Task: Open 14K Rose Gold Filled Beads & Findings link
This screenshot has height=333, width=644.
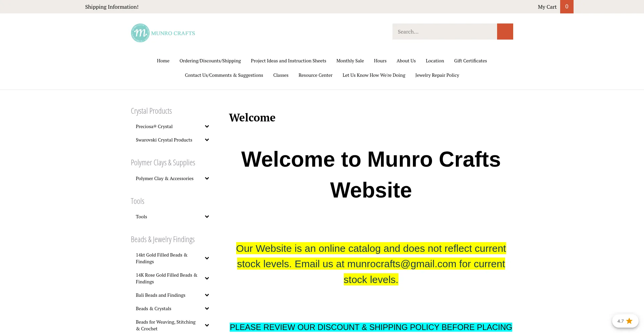Action: pos(167,278)
